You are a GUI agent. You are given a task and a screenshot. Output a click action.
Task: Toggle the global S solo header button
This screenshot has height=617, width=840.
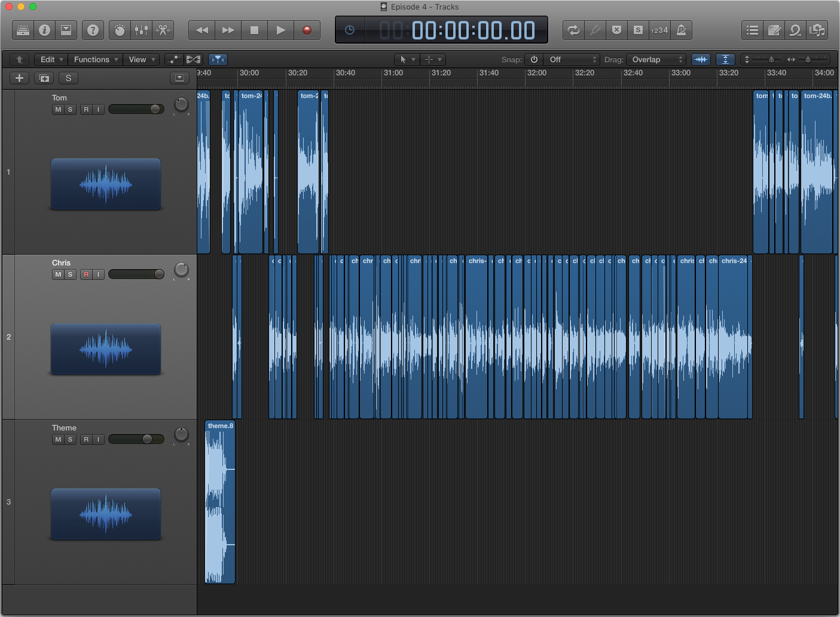(x=68, y=78)
